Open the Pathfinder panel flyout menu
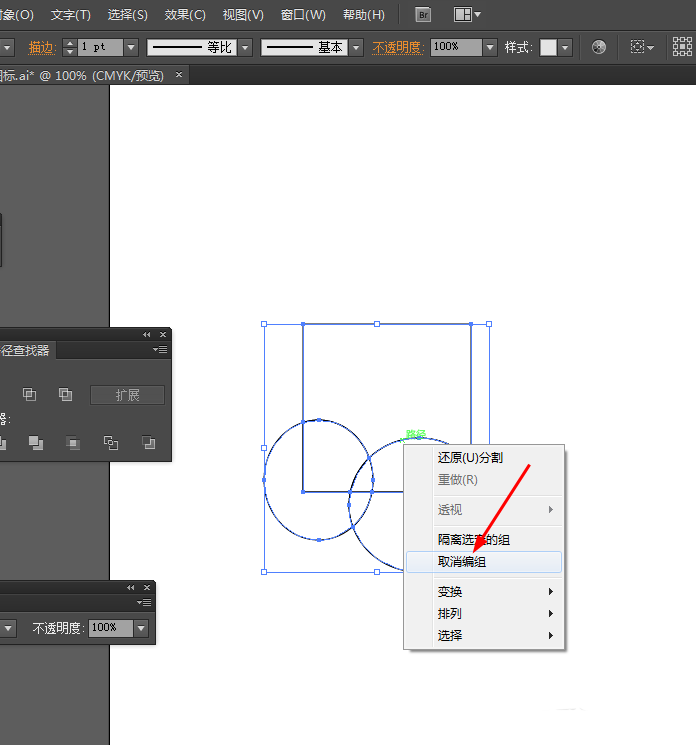The width and height of the screenshot is (696, 745). coord(160,350)
